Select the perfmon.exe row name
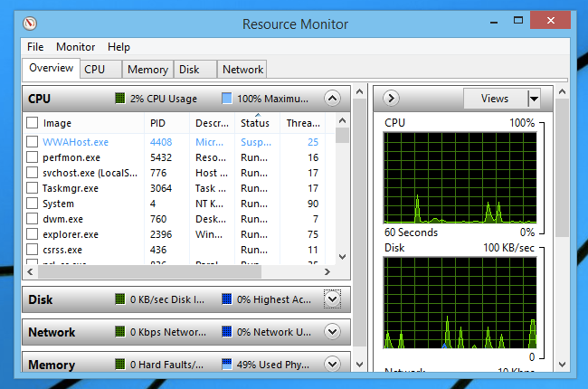The height and width of the screenshot is (389, 588). click(x=71, y=157)
